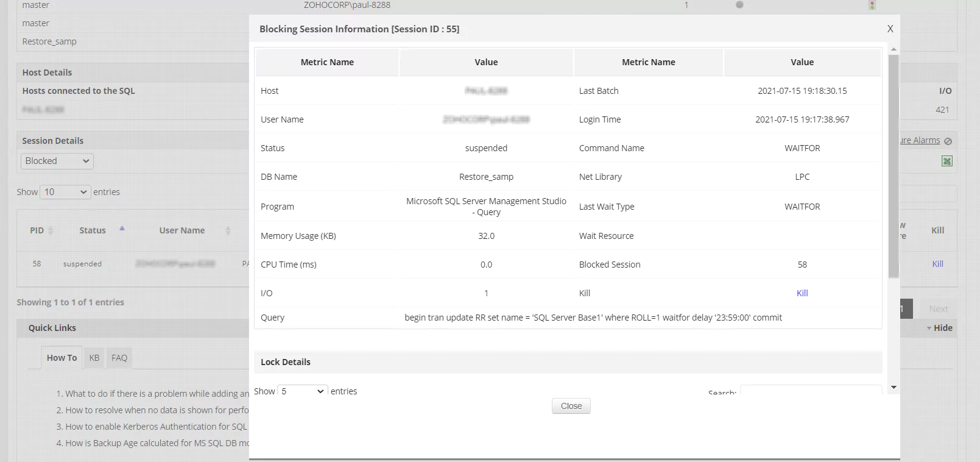Screen dimensions: 980x462
Task: Click the LPC Net Library value
Action: (802, 177)
